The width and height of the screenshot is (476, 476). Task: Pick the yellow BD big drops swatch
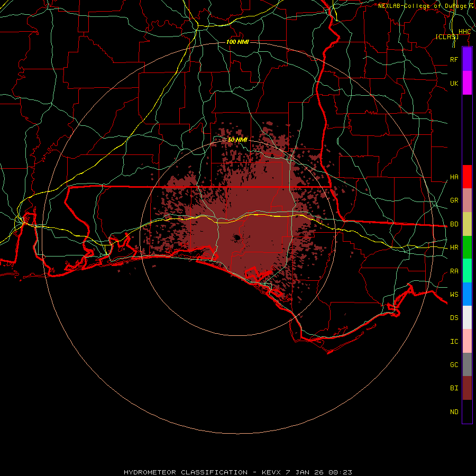[467, 224]
